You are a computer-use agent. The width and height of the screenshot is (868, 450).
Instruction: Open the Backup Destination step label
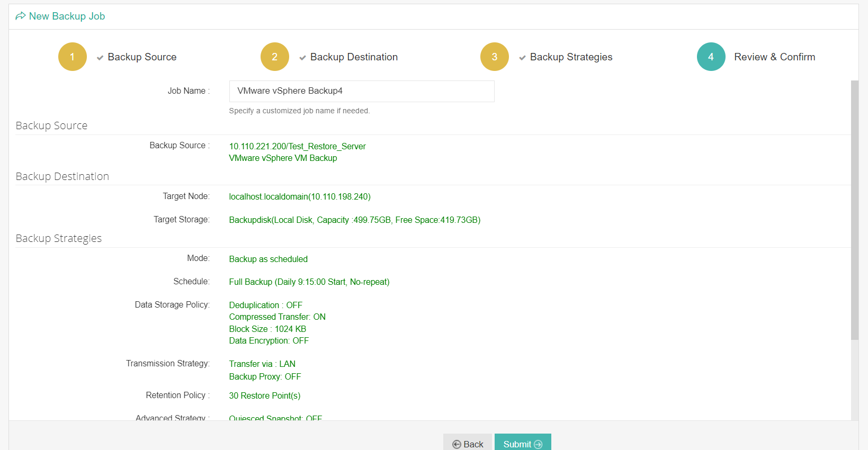(354, 57)
